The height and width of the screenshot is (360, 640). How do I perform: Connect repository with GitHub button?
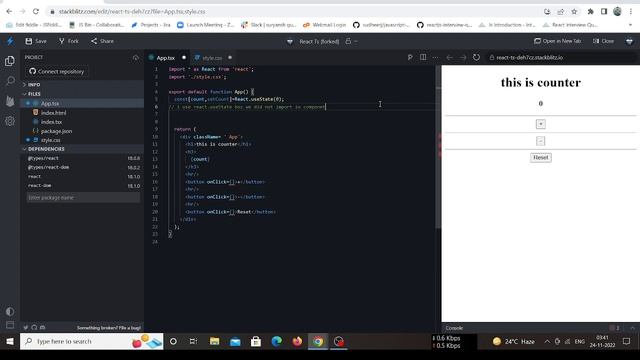click(56, 71)
